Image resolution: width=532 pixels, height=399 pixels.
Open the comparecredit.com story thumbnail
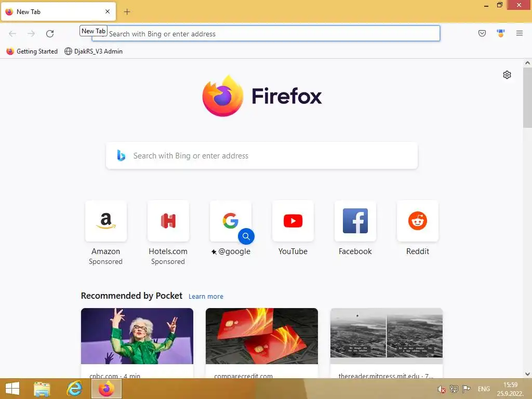point(262,336)
